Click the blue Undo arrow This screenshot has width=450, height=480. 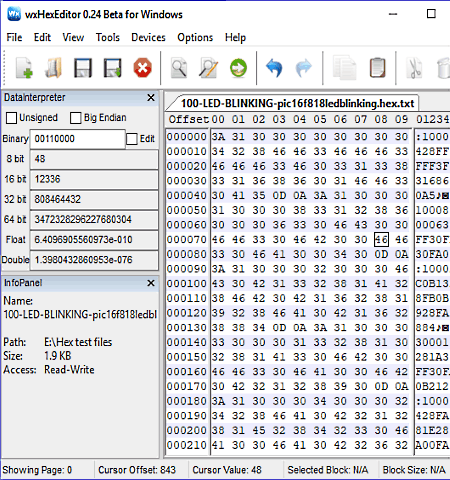pyautogui.click(x=274, y=68)
